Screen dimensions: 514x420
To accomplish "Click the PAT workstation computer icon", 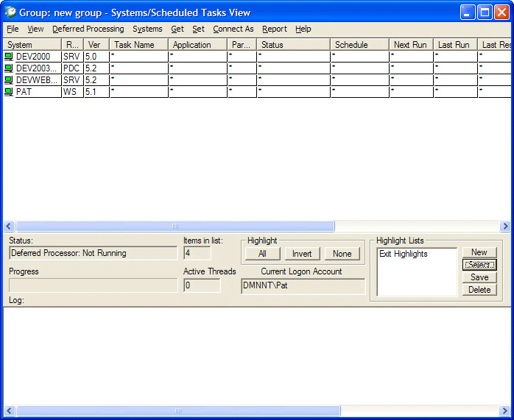I will [9, 92].
